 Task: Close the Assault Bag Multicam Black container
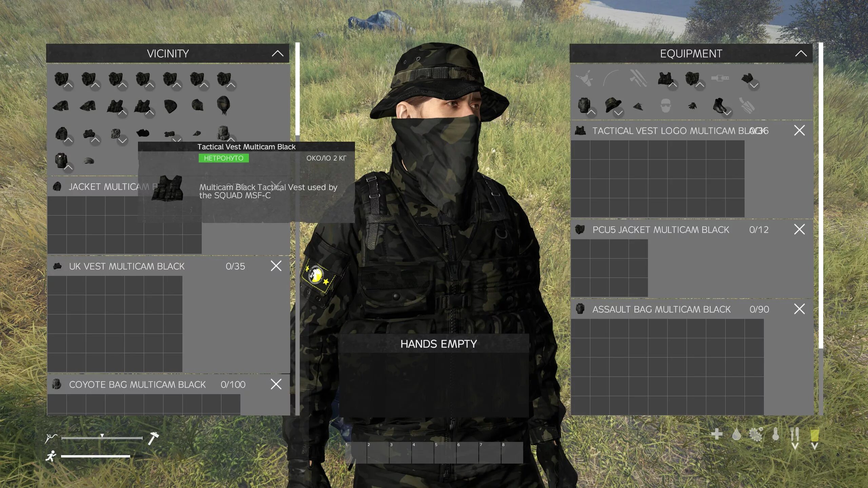(x=799, y=309)
